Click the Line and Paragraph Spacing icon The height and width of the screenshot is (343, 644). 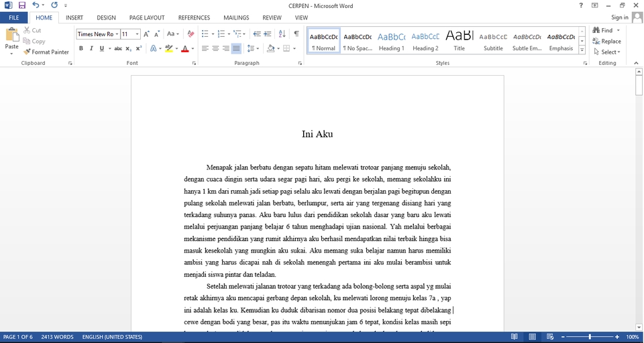251,48
